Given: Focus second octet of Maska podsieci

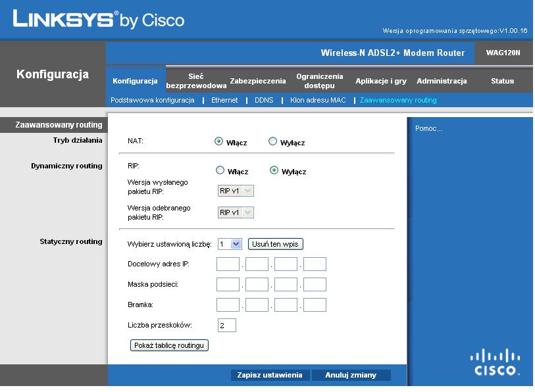Looking at the screenshot, I should pyautogui.click(x=257, y=285).
